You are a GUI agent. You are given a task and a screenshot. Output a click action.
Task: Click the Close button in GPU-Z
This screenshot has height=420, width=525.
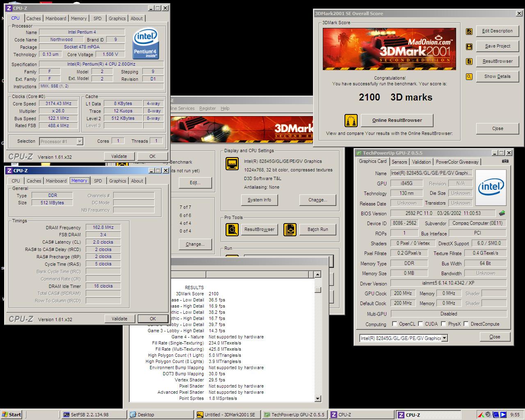click(x=495, y=337)
